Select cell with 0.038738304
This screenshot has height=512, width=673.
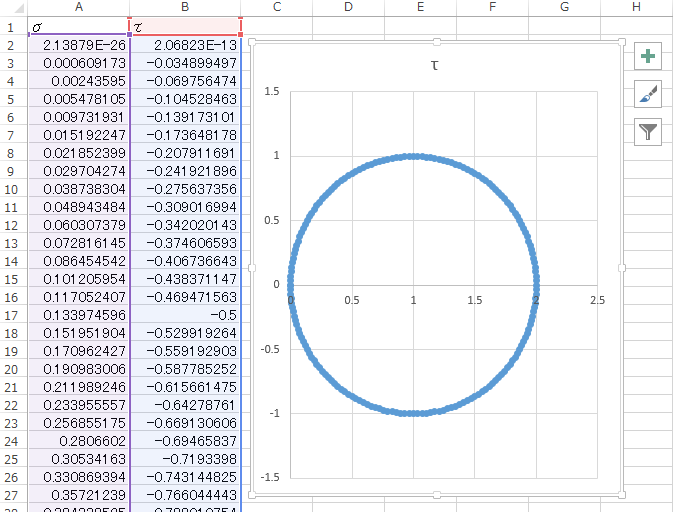[79, 189]
